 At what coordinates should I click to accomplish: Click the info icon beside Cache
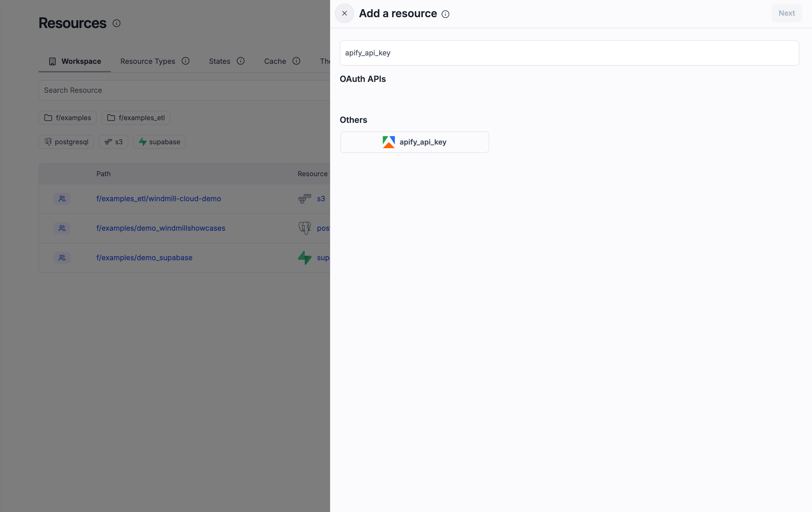coord(296,61)
